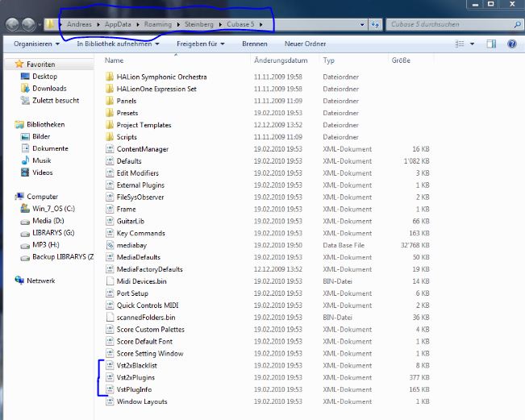Refresh the folder view in the address bar
The width and height of the screenshot is (525, 420).
click(375, 24)
